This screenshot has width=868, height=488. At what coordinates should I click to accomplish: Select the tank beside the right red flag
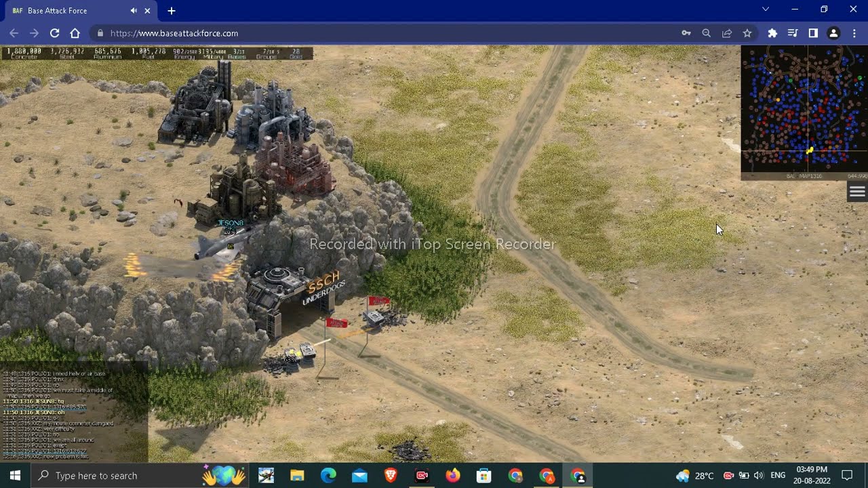click(375, 317)
